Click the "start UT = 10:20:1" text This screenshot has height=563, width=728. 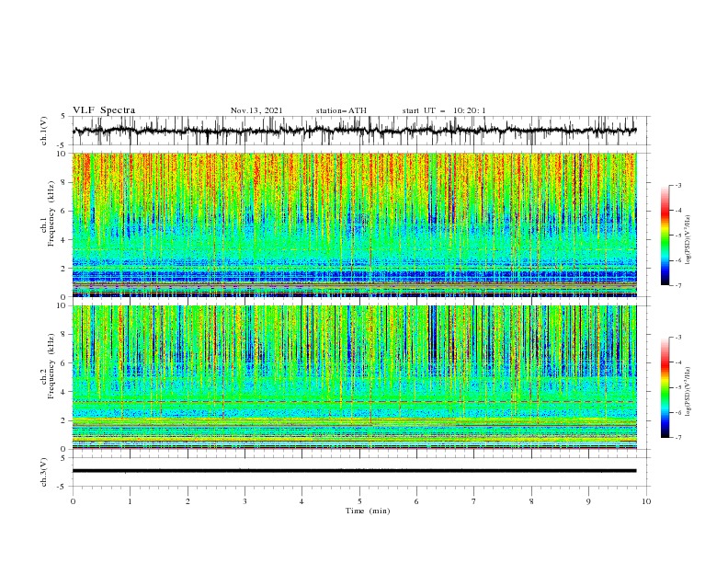pyautogui.click(x=444, y=110)
